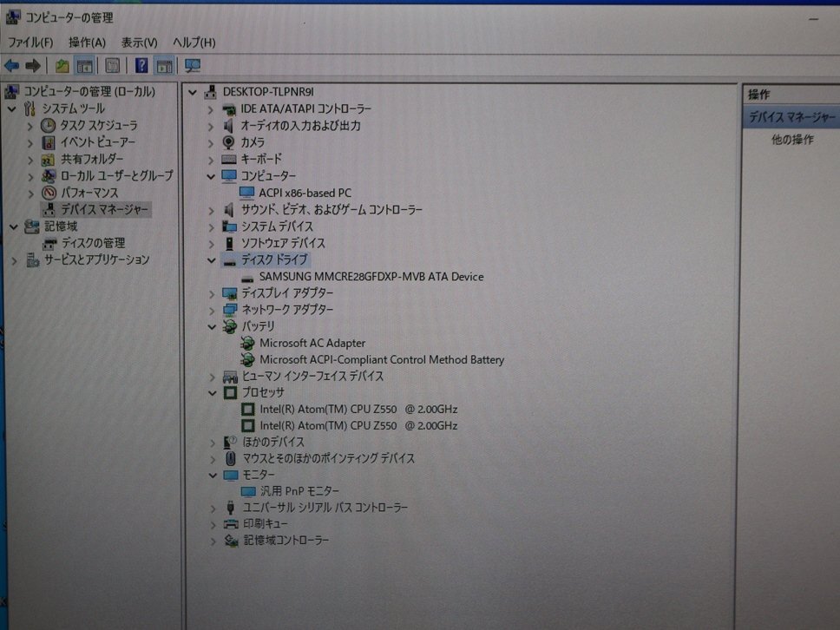The width and height of the screenshot is (840, 630).
Task: Select ヒューマン インターフェイス デバイス category
Action: 313,376
